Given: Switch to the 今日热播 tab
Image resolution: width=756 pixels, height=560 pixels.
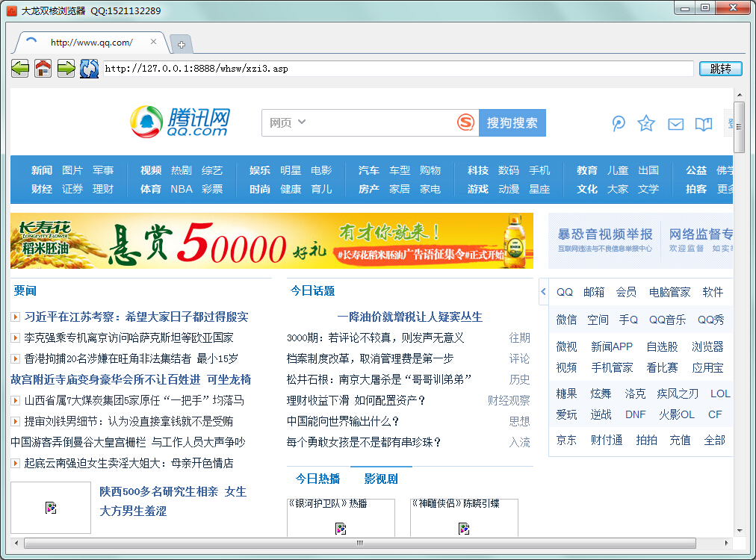Looking at the screenshot, I should tap(317, 479).
